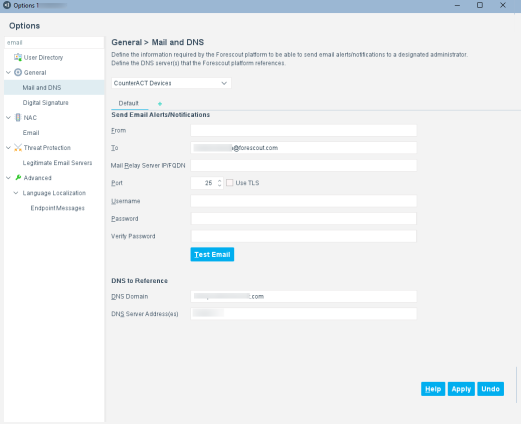Decrease the Port value using down arrow
This screenshot has width=521, height=424.
click(x=219, y=185)
